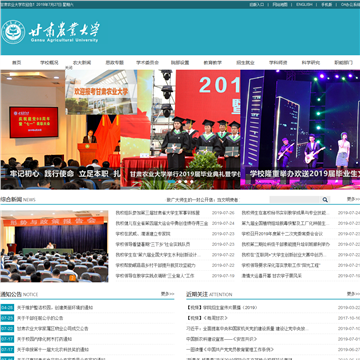Click the Gansu Agricultural University logo
The image size is (360, 360).
point(50,32)
